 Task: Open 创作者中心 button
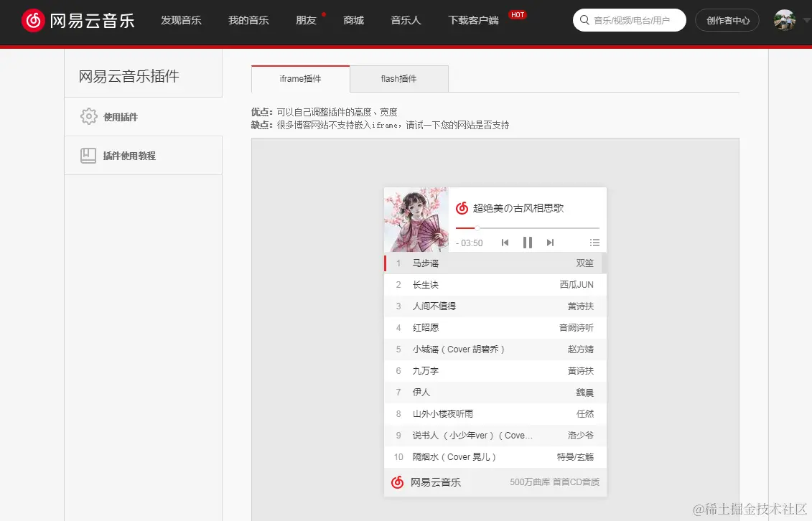(x=727, y=20)
